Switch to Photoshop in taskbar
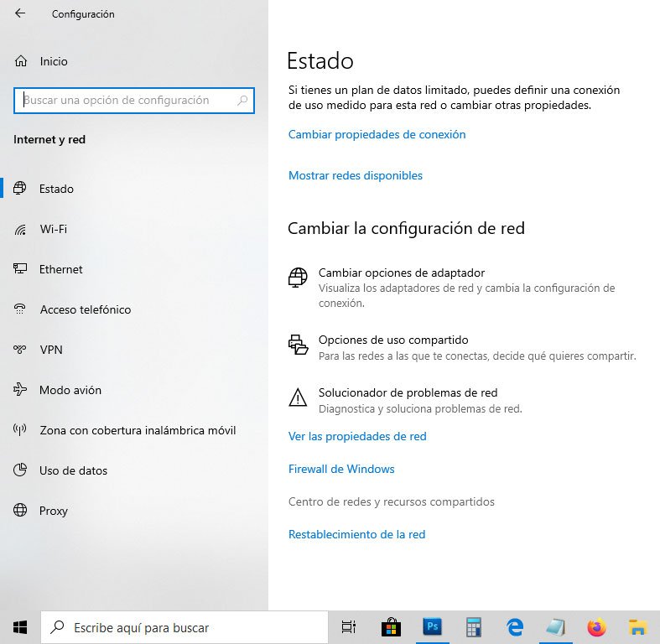The image size is (660, 644). [x=432, y=626]
